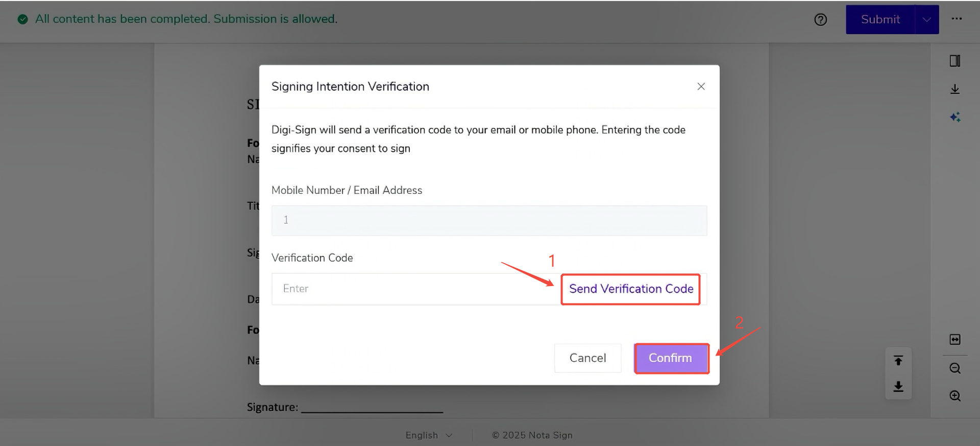Cancel the signing verification dialog
The width and height of the screenshot is (980, 446).
pyautogui.click(x=587, y=358)
